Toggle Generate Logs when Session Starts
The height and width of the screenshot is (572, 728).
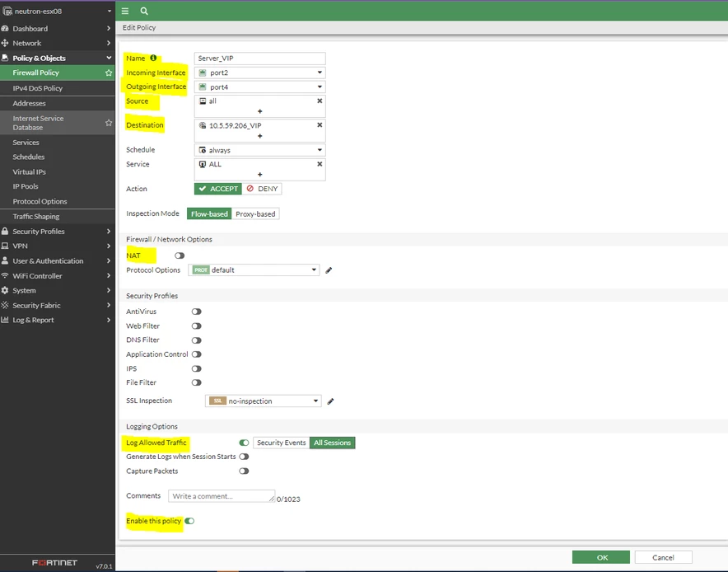(x=244, y=457)
